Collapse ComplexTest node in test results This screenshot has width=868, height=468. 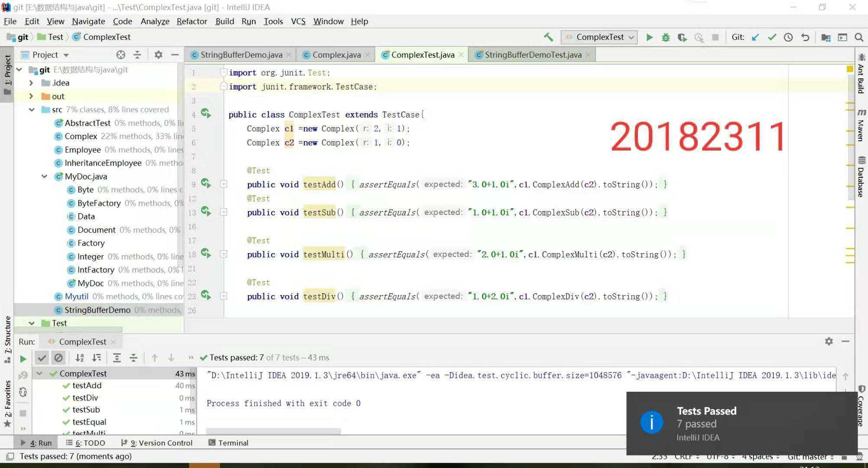39,374
